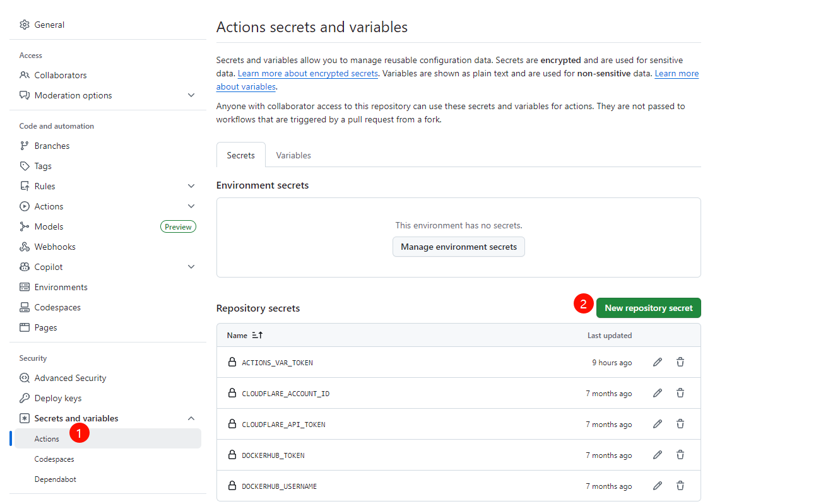The height and width of the screenshot is (504, 828).
Task: Delete the DOCKERHUB_TOKEN secret using trash icon
Action: [x=680, y=454]
